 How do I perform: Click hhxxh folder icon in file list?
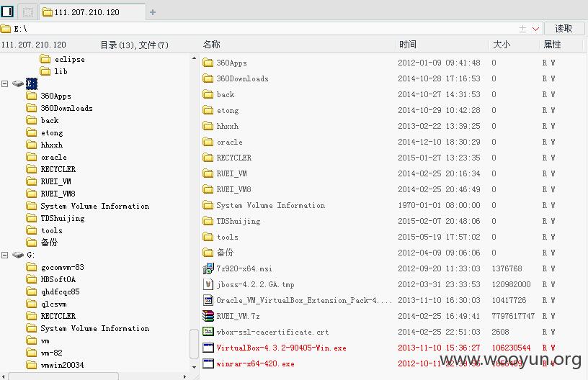point(208,126)
